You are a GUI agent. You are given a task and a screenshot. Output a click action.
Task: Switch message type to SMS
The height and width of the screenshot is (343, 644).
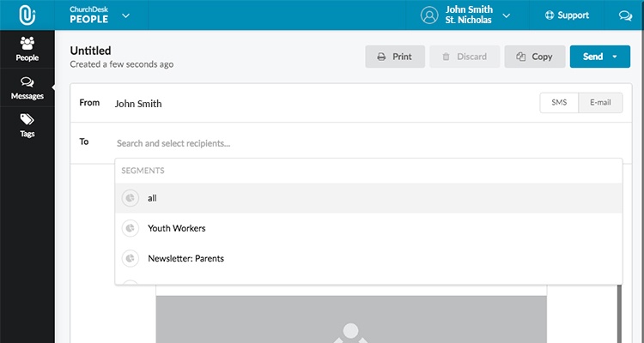click(x=559, y=103)
